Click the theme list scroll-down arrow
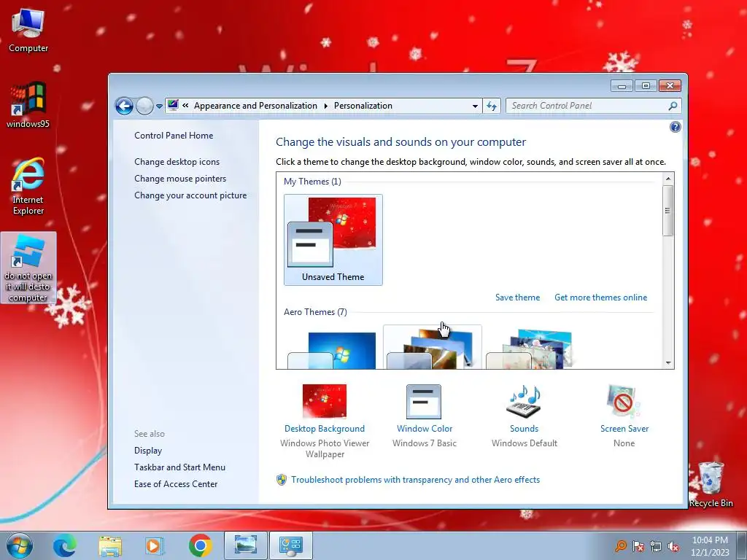Screen dimensions: 747x560 point(668,363)
